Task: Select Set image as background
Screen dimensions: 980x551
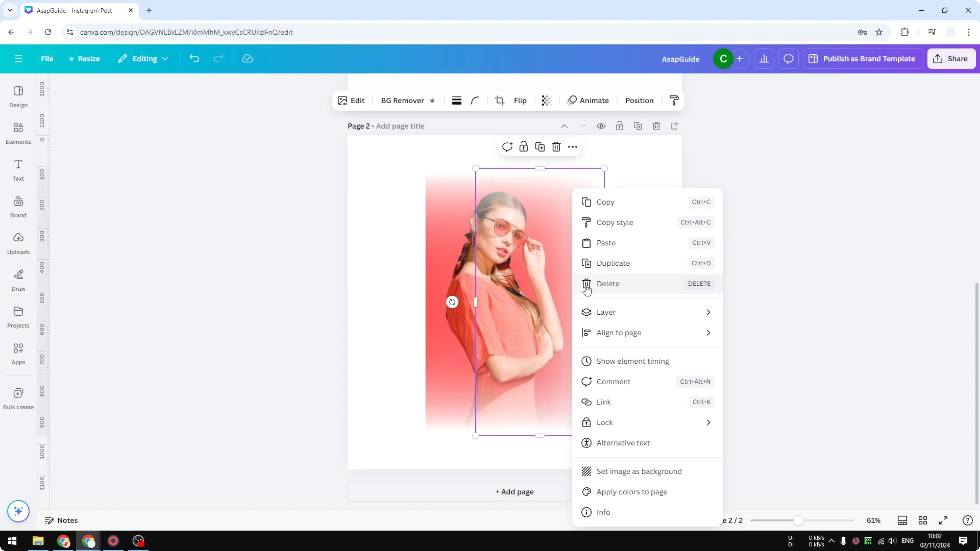Action: coord(639,471)
